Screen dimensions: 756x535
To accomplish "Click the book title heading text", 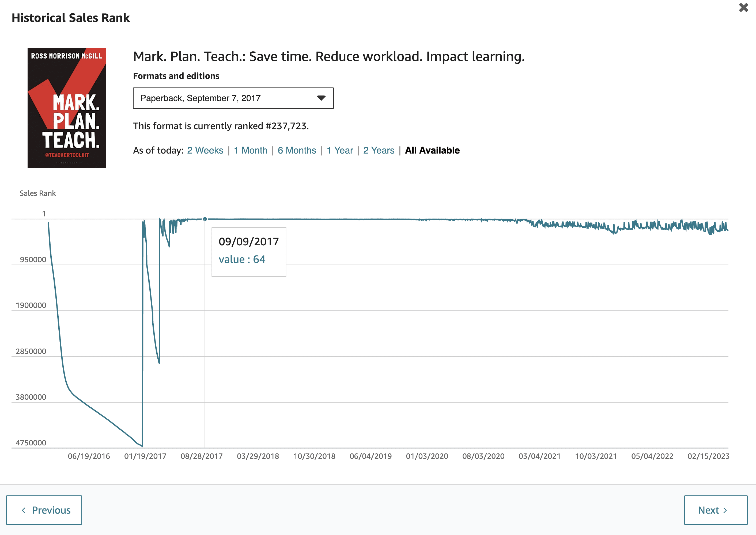I will [329, 57].
